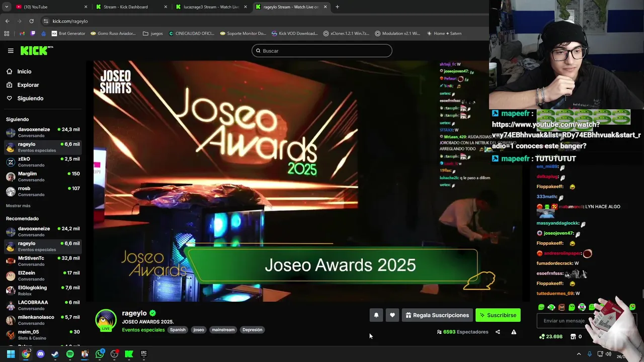The height and width of the screenshot is (362, 644).
Task: Open the Kick hamburger sidebar menu
Action: tap(11, 51)
